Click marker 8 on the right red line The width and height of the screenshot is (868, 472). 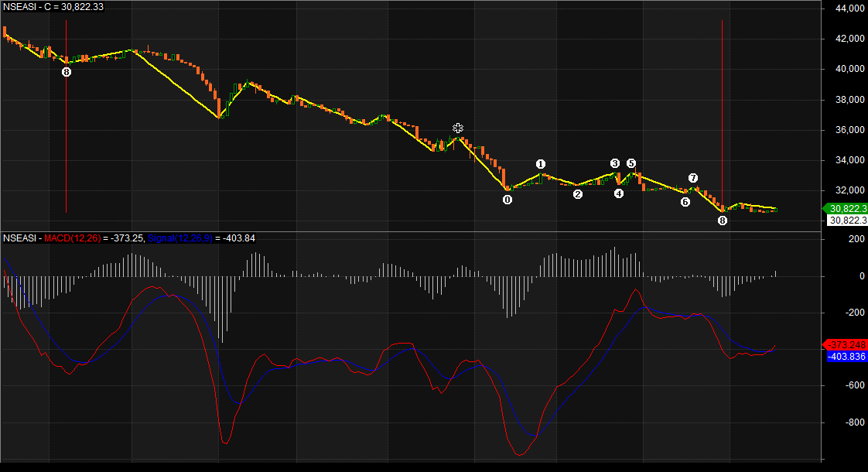[x=723, y=221]
